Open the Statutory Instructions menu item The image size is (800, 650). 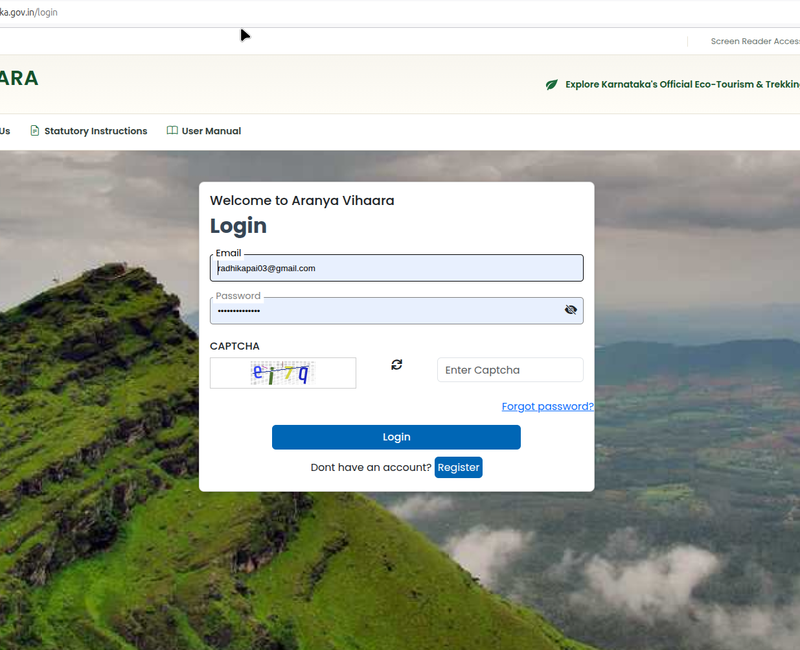(89, 131)
